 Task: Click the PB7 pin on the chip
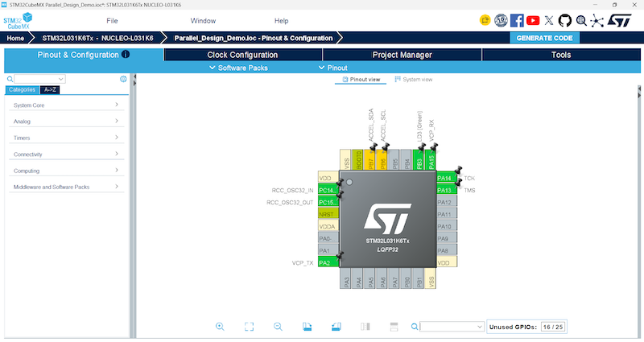click(x=370, y=160)
